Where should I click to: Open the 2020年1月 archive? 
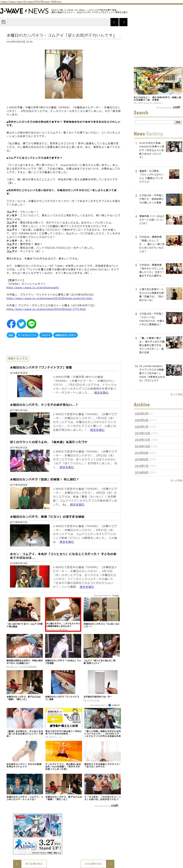(x=142, y=427)
